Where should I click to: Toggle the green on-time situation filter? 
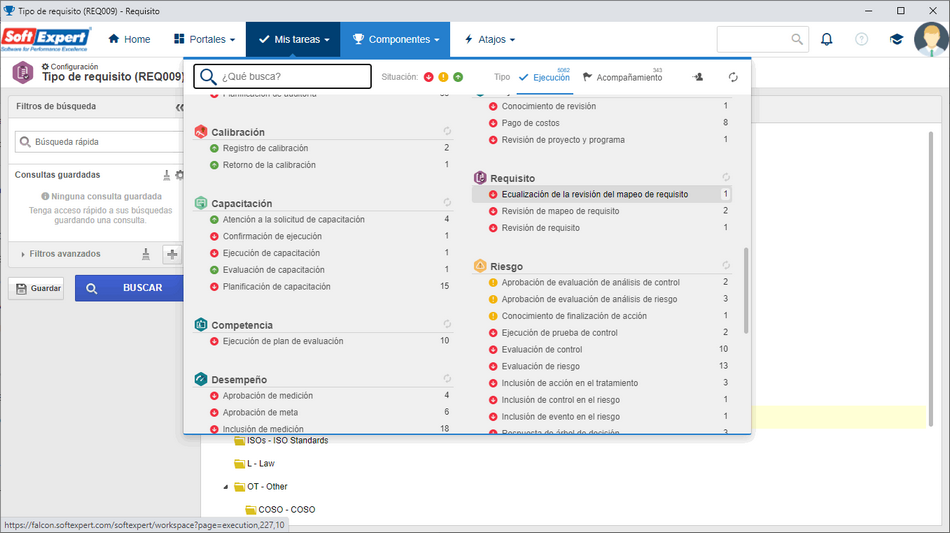(x=458, y=77)
